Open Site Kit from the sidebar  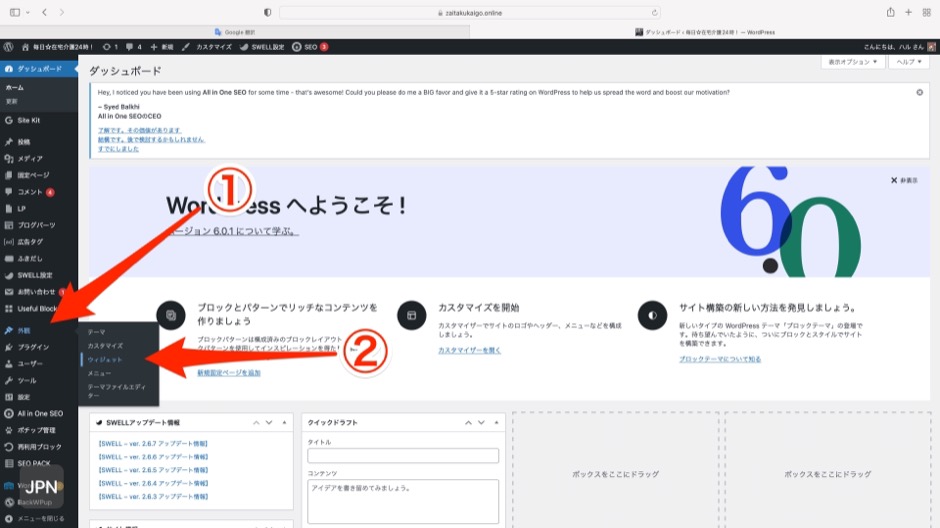click(28, 120)
